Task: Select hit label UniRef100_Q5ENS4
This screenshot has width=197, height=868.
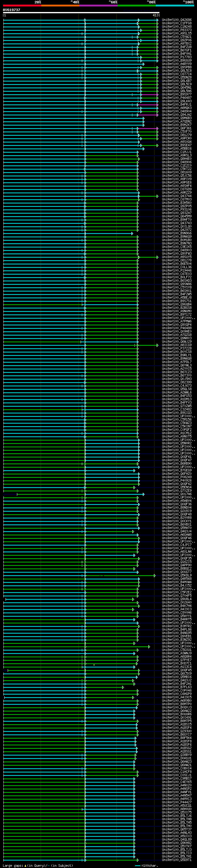Action: click(177, 487)
